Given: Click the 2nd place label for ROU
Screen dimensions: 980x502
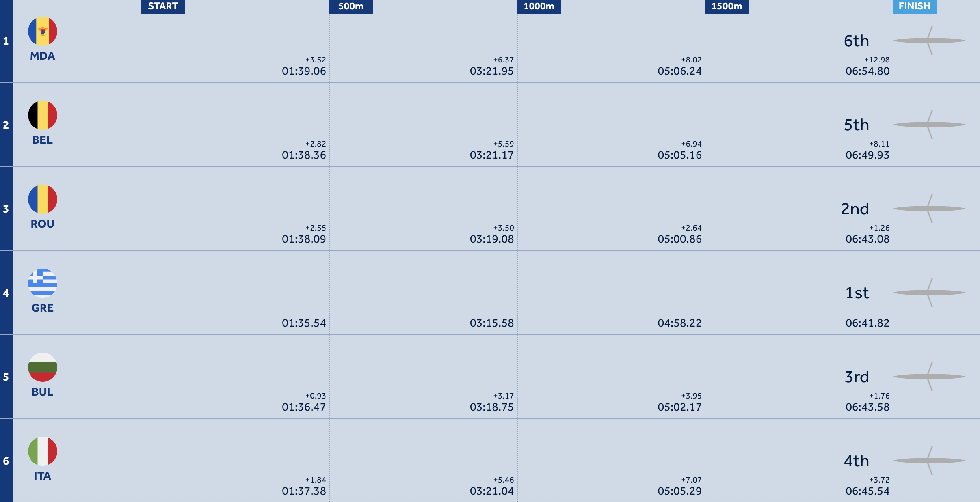Looking at the screenshot, I should tap(855, 209).
